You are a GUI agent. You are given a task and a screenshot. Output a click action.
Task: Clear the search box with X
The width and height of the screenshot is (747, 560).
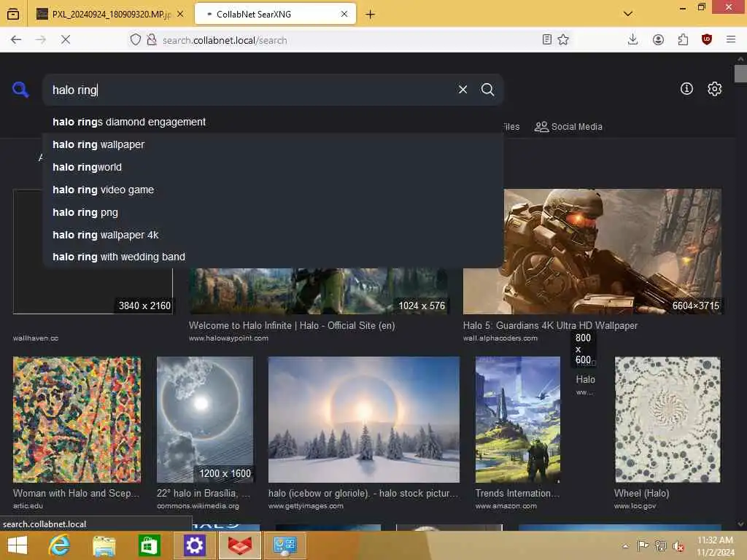pos(462,90)
